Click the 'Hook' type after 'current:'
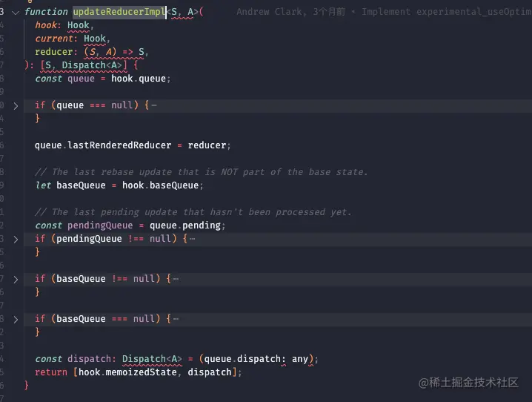The height and width of the screenshot is (402, 532). (95, 39)
